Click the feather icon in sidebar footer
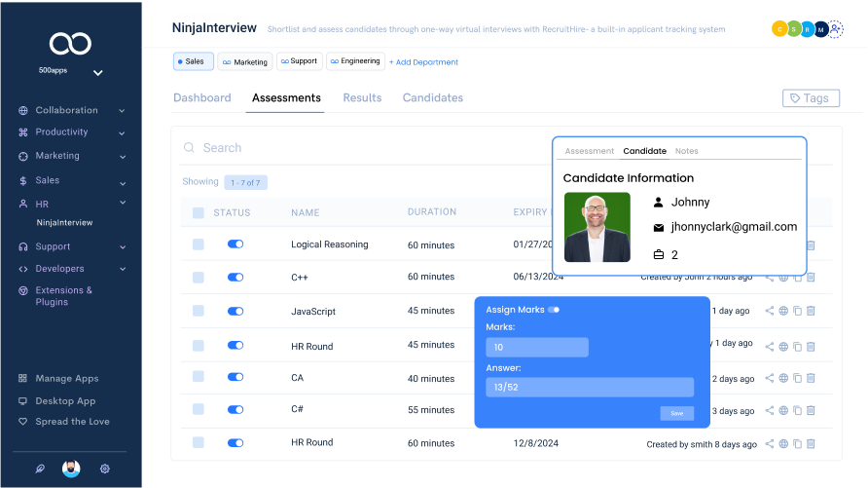868x488 pixels. point(40,469)
